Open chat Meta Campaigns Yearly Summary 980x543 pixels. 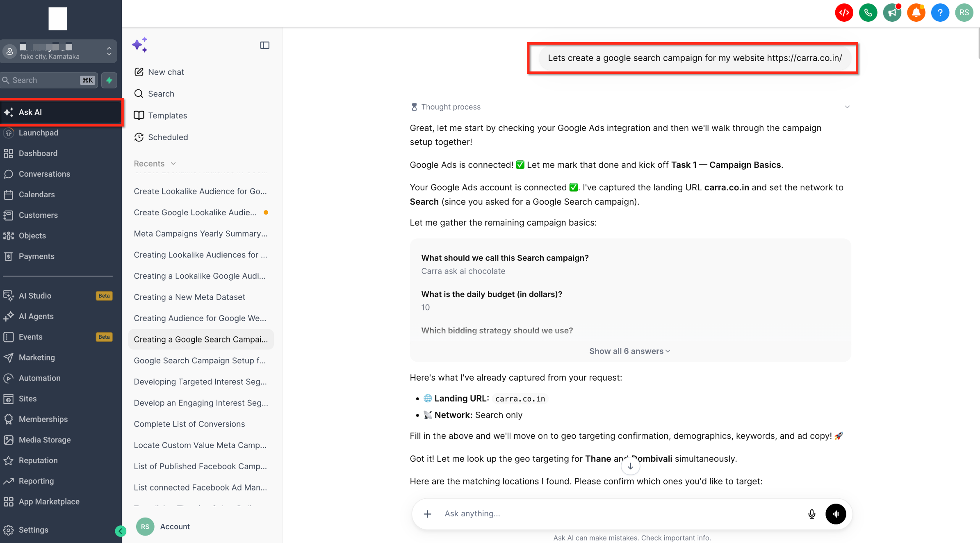point(201,234)
